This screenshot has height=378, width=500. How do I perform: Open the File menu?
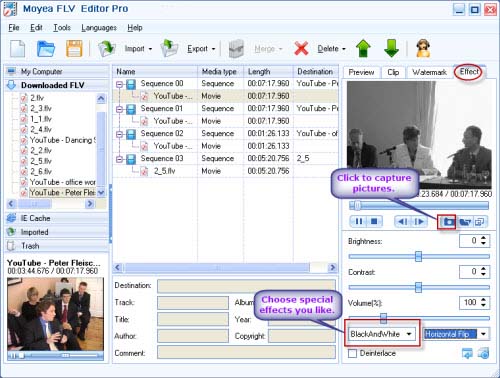[x=14, y=28]
